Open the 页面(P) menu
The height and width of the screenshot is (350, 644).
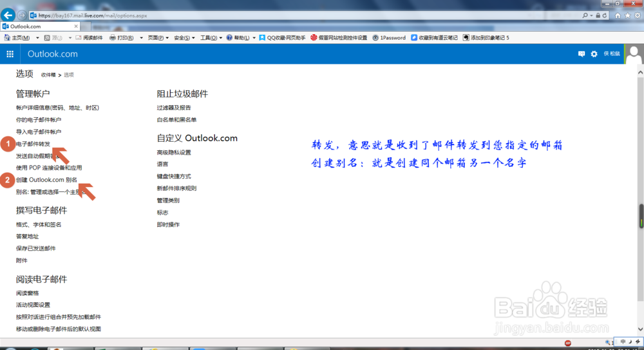click(x=158, y=38)
